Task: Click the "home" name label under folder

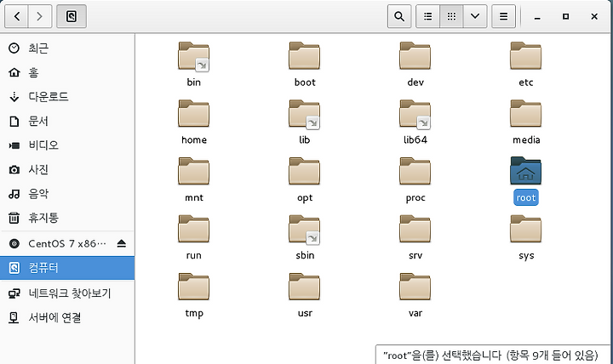Action: click(x=194, y=139)
